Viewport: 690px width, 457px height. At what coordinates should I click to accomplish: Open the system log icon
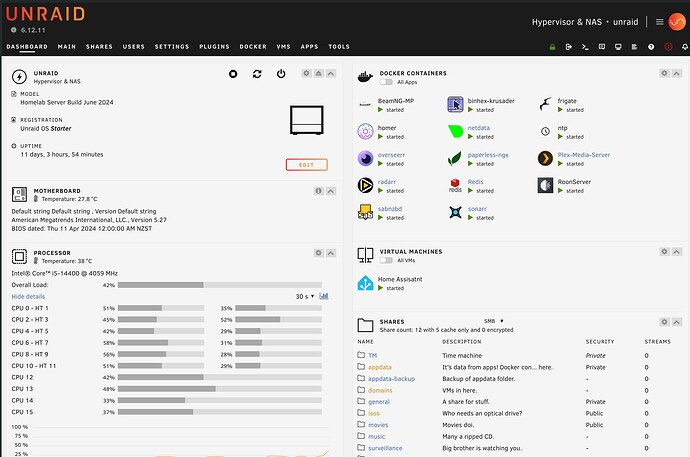tap(634, 47)
